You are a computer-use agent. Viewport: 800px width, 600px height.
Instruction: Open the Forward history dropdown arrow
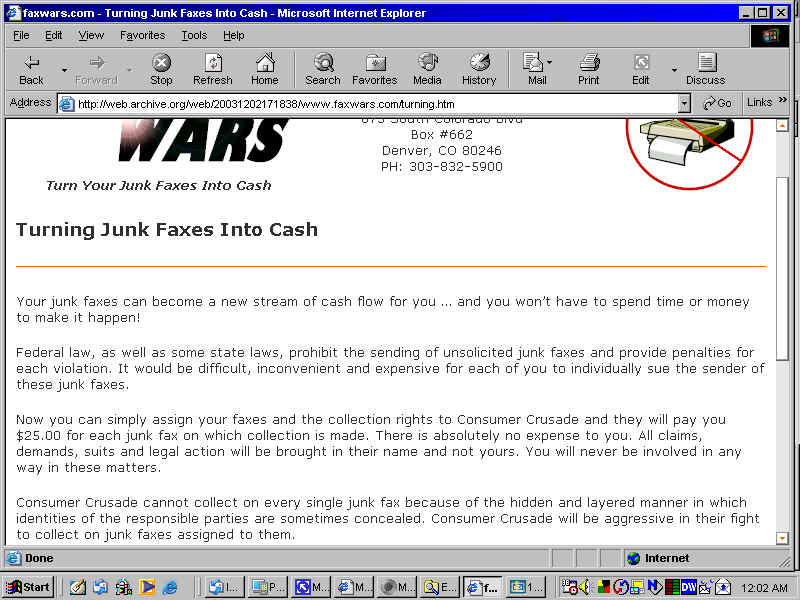(130, 70)
